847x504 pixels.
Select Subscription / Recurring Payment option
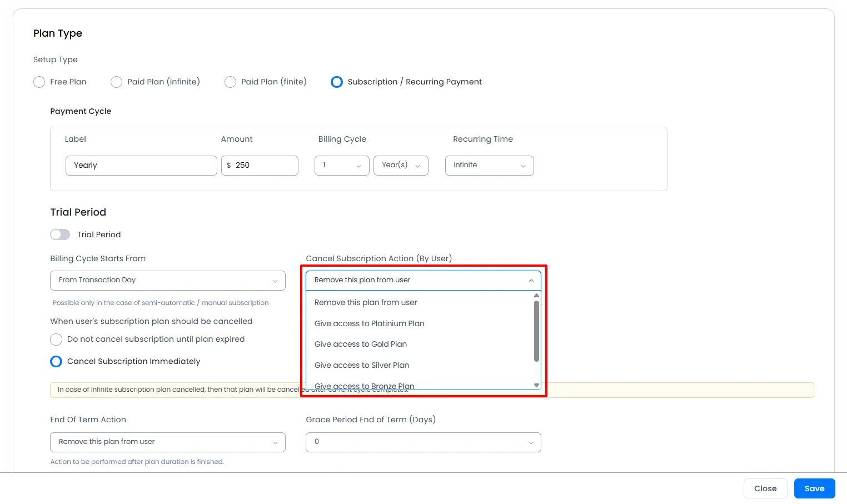(337, 82)
